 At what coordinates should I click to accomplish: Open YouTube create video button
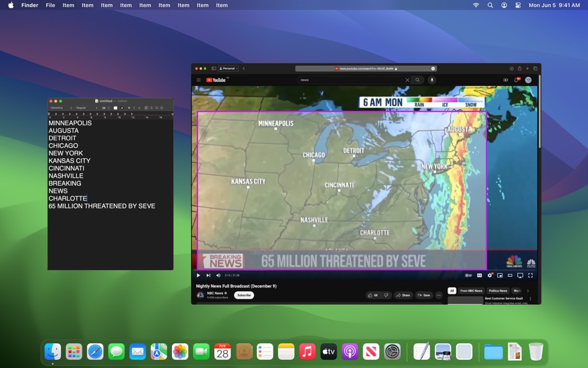tap(506, 80)
